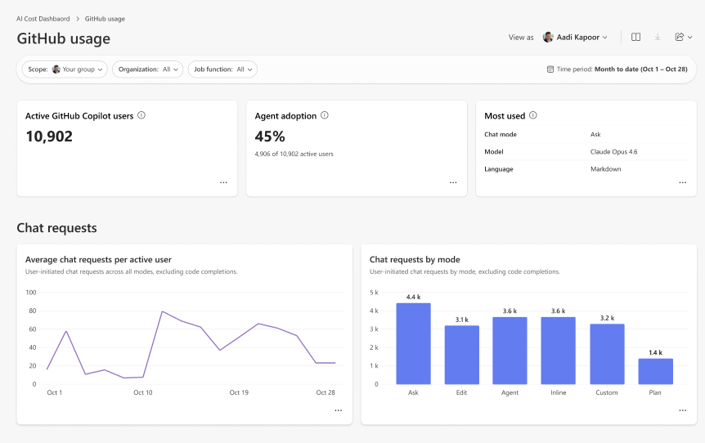The image size is (705, 443).
Task: Open more options on Average chat requests chart
Action: [338, 410]
